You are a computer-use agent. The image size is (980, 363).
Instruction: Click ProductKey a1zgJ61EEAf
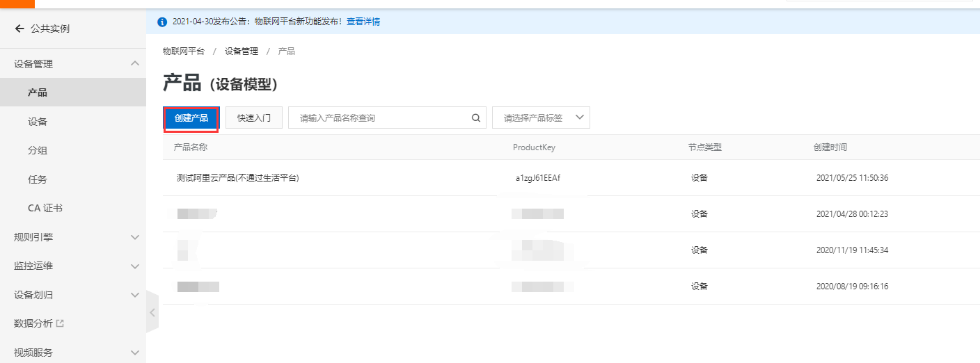click(538, 178)
